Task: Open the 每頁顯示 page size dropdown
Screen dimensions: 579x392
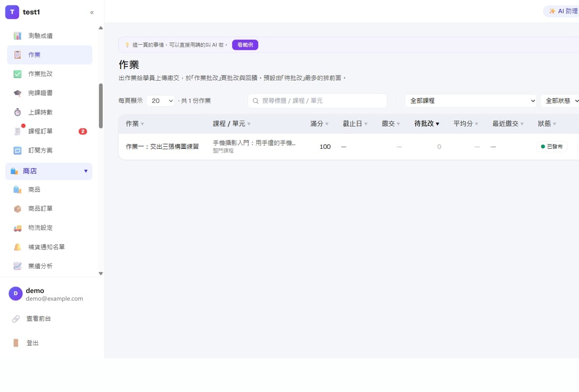Action: (x=161, y=101)
